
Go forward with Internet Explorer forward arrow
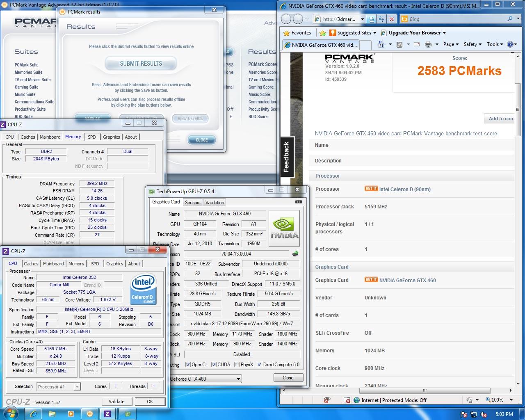[298, 19]
